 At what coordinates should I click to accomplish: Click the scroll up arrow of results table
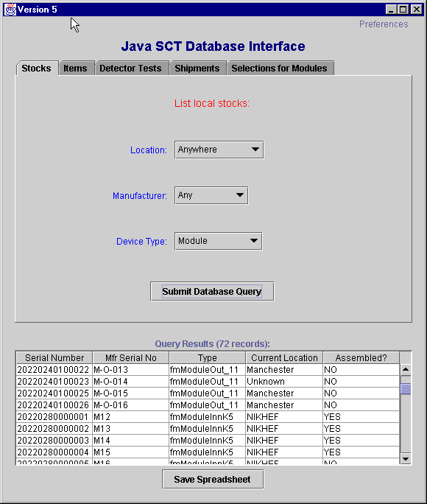[406, 370]
